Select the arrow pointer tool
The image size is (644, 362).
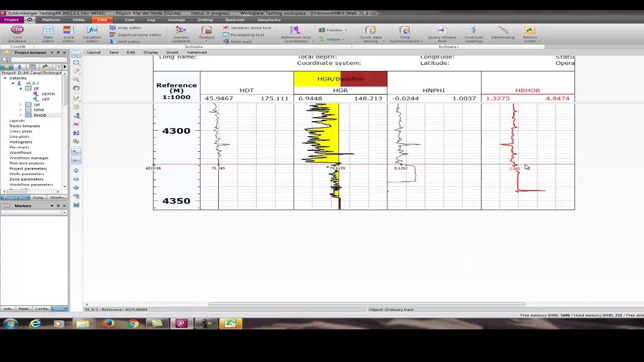click(76, 54)
